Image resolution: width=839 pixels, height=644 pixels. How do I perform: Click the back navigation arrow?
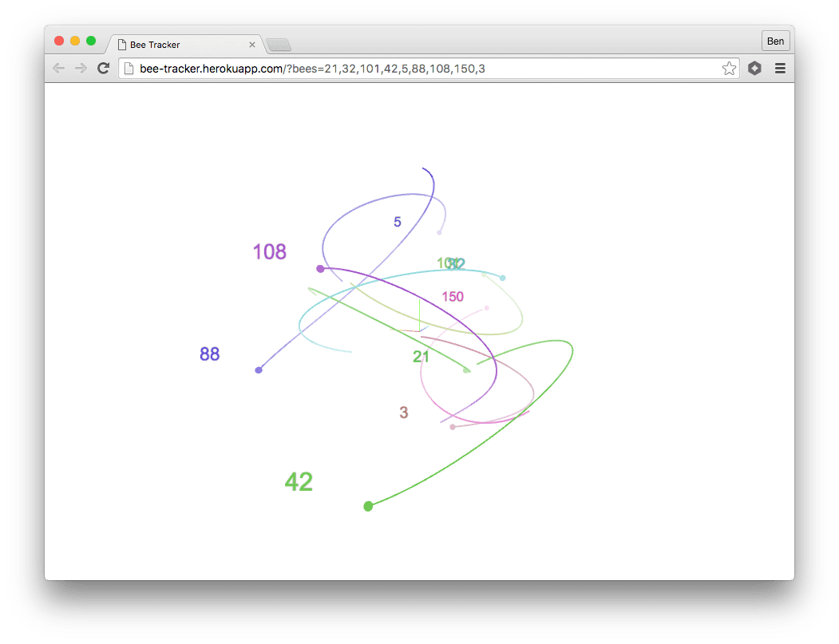click(58, 68)
